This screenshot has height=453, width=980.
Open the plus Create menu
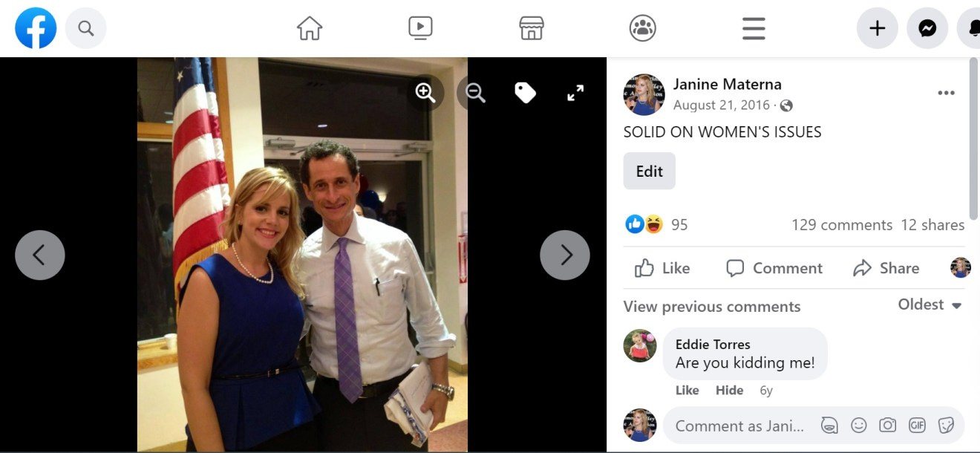(878, 28)
